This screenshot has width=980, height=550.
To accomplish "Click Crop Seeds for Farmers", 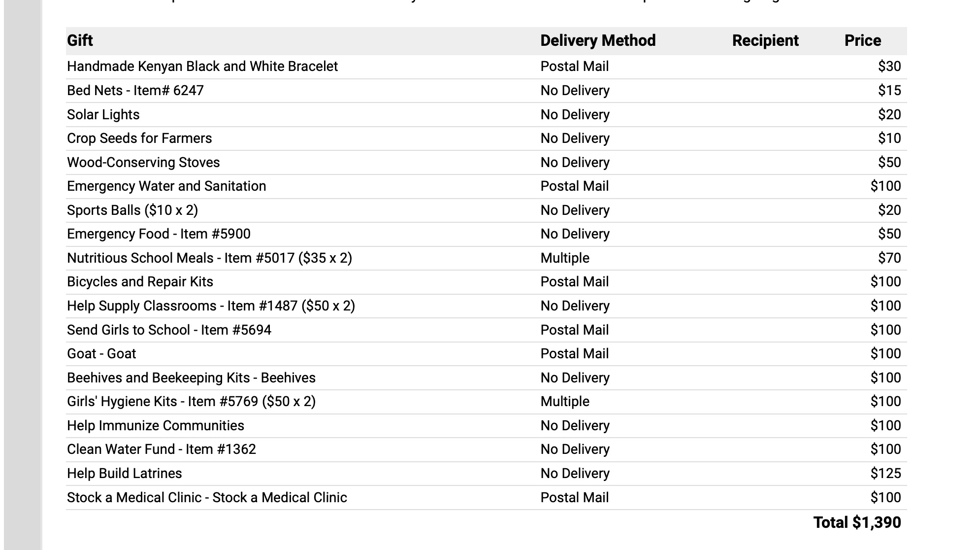I will [x=139, y=138].
